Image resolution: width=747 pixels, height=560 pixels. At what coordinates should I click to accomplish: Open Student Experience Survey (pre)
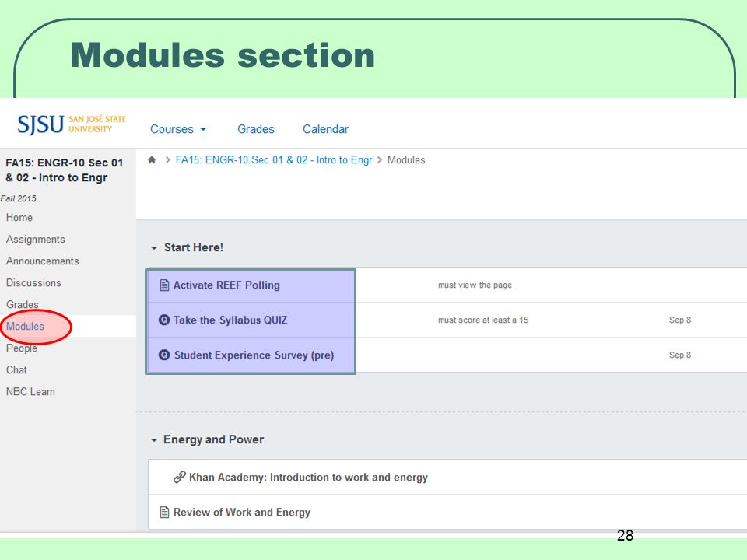254,355
